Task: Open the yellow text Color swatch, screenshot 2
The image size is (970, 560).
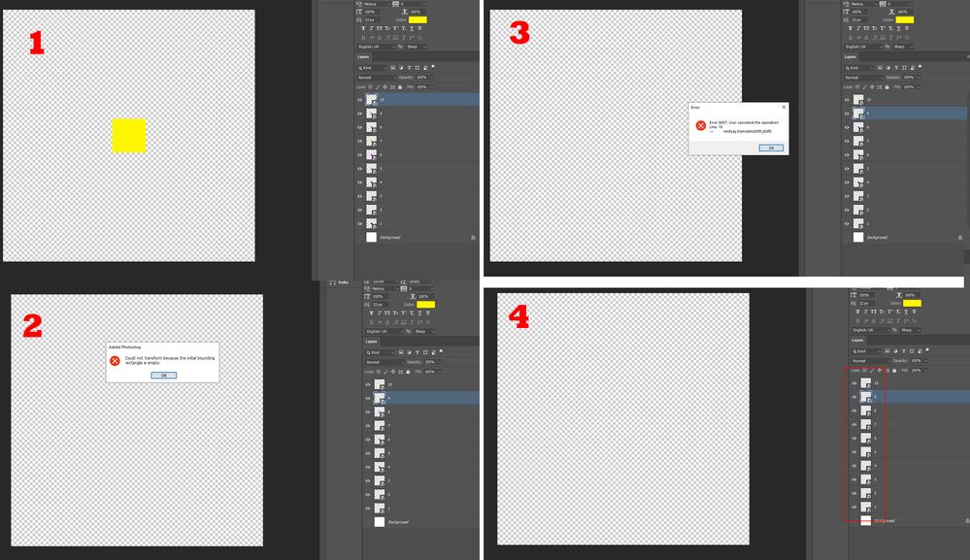Action: coord(425,305)
